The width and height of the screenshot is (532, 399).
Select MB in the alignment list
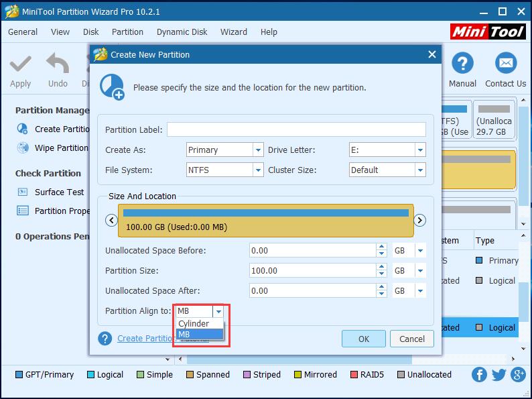pos(200,334)
